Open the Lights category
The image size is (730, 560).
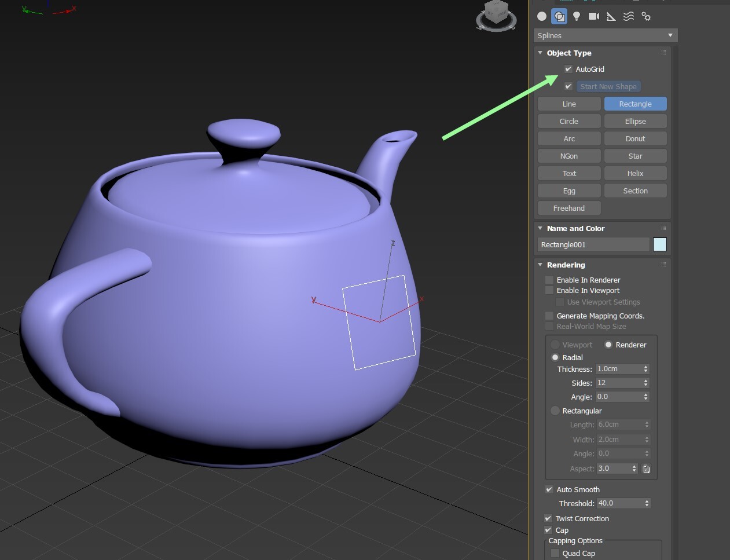(x=577, y=16)
